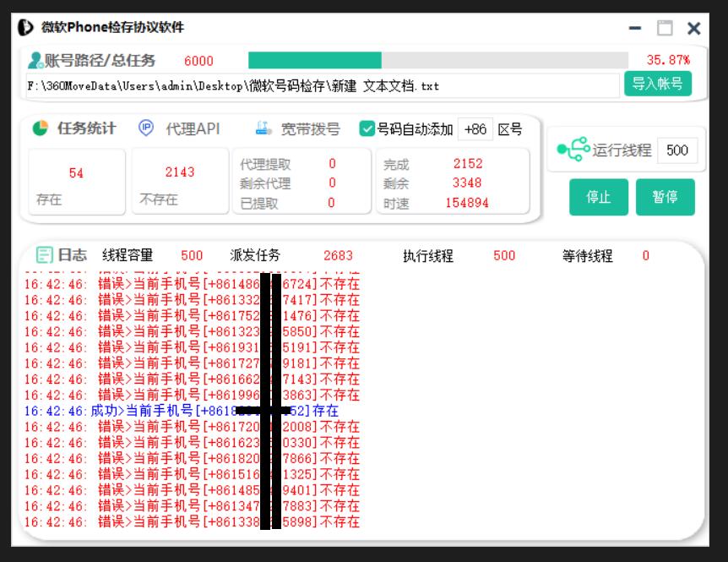728x562 pixels.
Task: Click the broadband dial-up icon
Action: click(x=263, y=128)
